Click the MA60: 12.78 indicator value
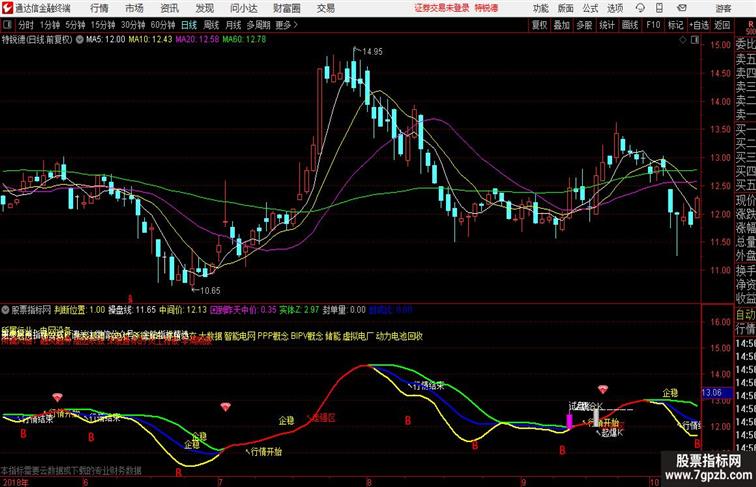756x487 pixels. tap(244, 40)
